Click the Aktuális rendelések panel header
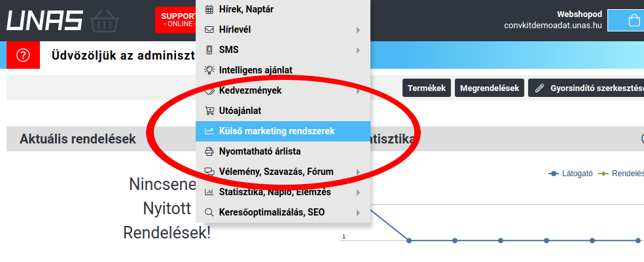This screenshot has height=262, width=644. tap(101, 139)
